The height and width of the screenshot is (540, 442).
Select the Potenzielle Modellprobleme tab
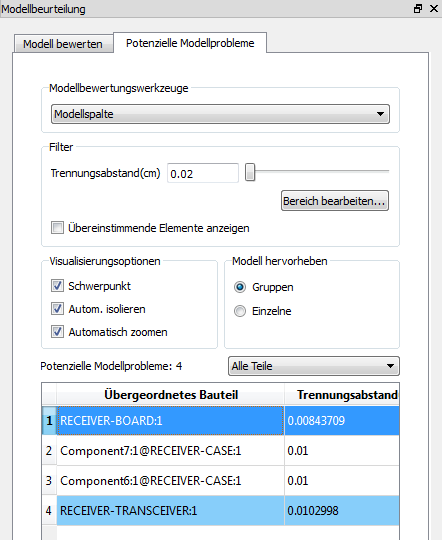tap(190, 43)
